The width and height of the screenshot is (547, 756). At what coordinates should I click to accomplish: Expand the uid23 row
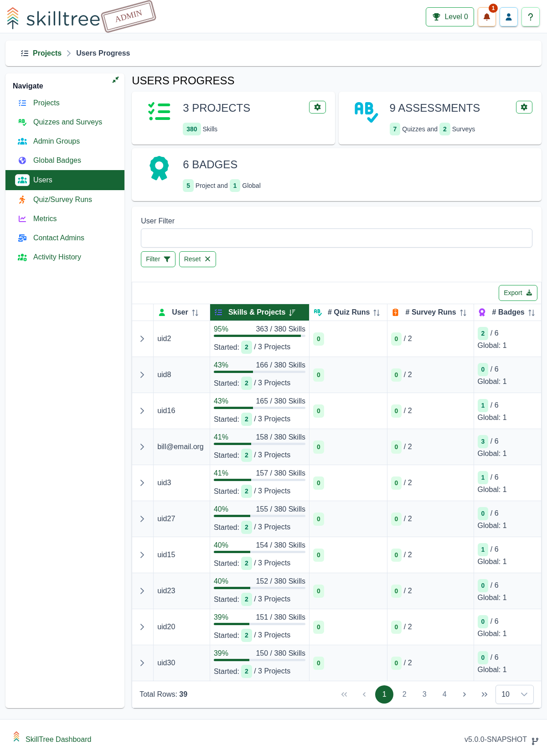coord(142,591)
